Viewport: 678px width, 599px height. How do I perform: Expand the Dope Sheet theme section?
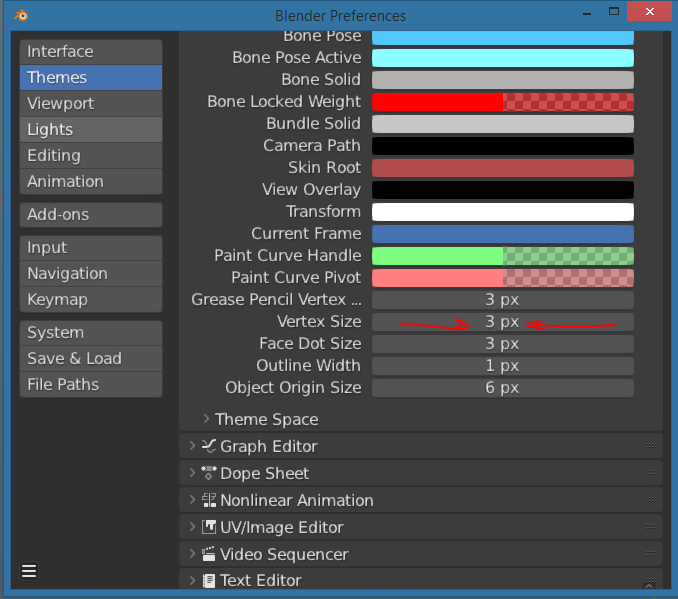192,473
